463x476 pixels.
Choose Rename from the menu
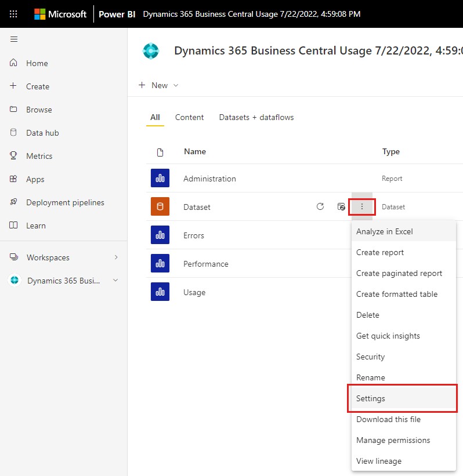point(404,377)
